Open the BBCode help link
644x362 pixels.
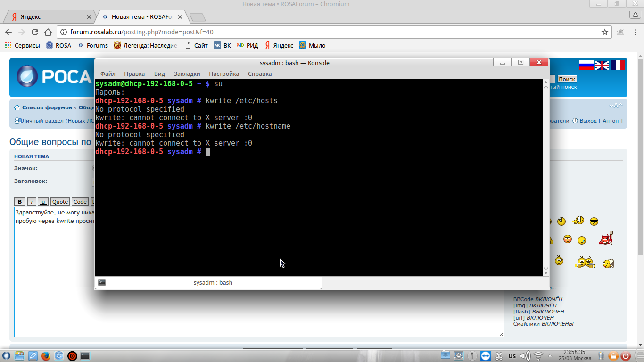(x=523, y=299)
